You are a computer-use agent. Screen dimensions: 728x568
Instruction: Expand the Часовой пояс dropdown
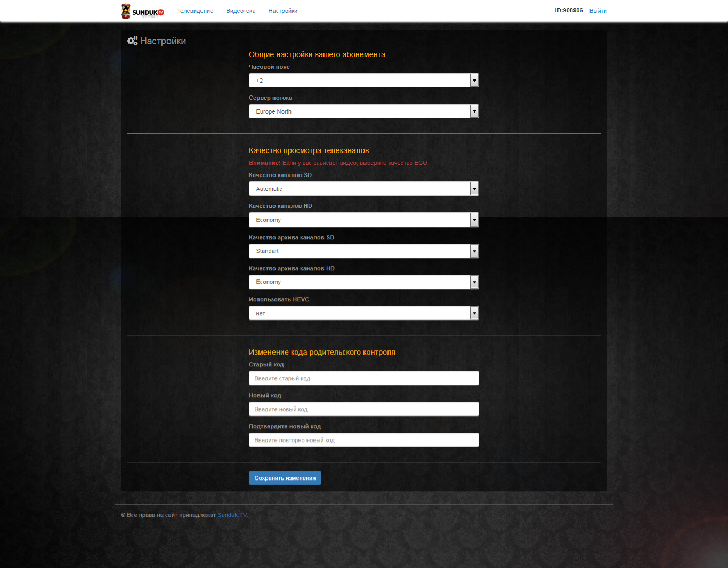point(363,81)
